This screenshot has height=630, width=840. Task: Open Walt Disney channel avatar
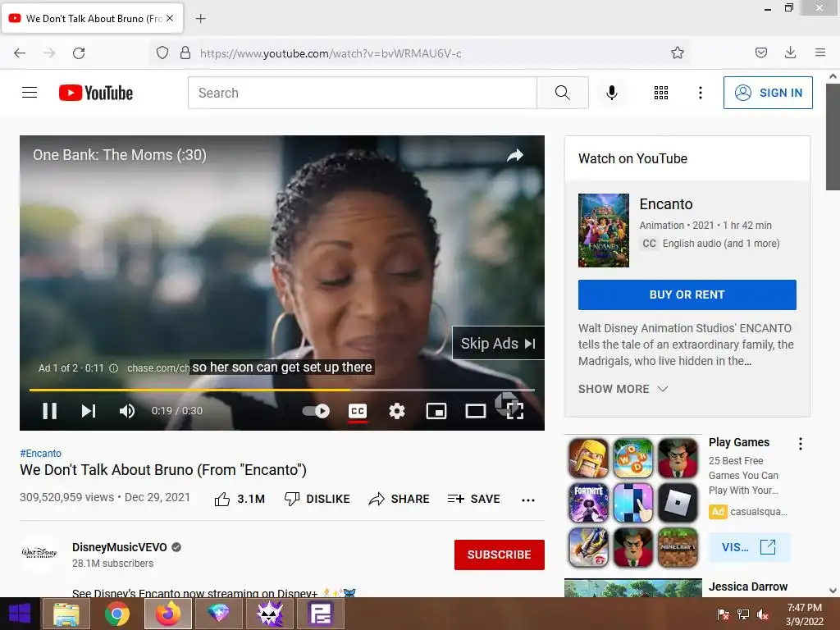click(x=39, y=553)
